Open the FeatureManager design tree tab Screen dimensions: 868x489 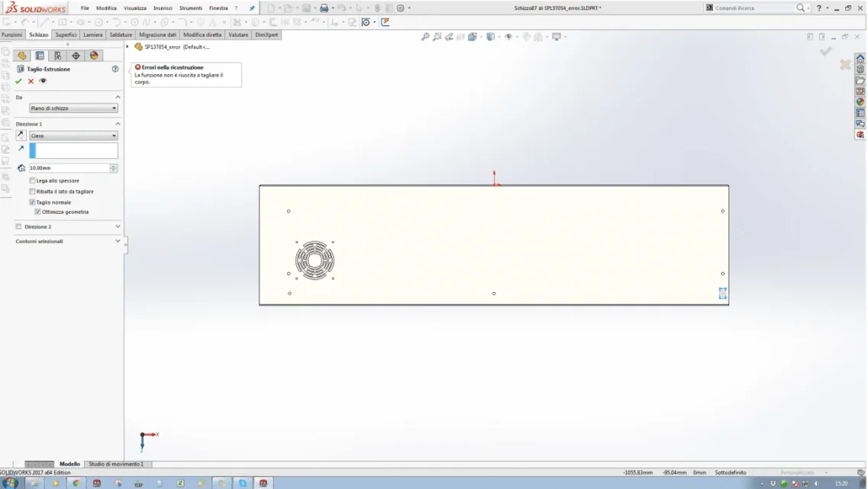[x=21, y=55]
